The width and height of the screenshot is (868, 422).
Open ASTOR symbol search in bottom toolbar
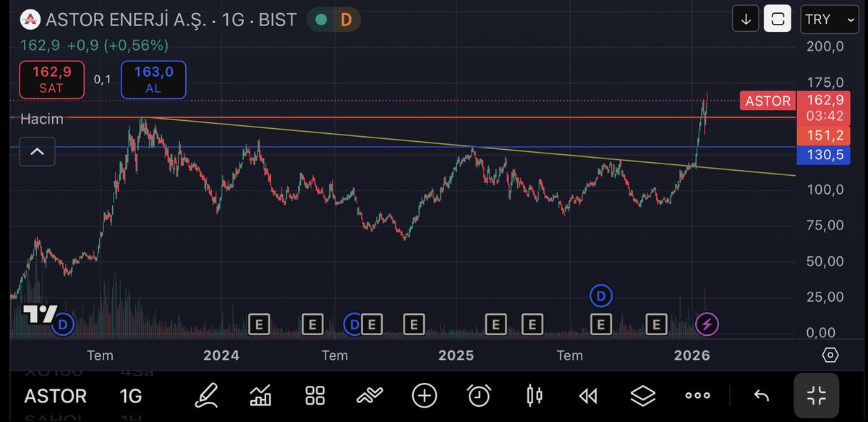coord(55,396)
